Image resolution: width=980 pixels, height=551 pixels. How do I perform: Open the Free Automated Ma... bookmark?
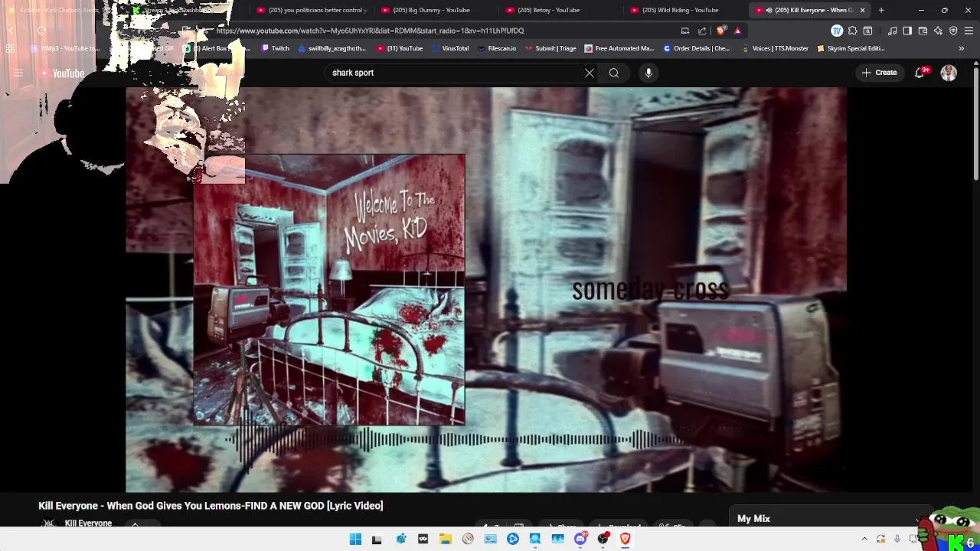[619, 48]
